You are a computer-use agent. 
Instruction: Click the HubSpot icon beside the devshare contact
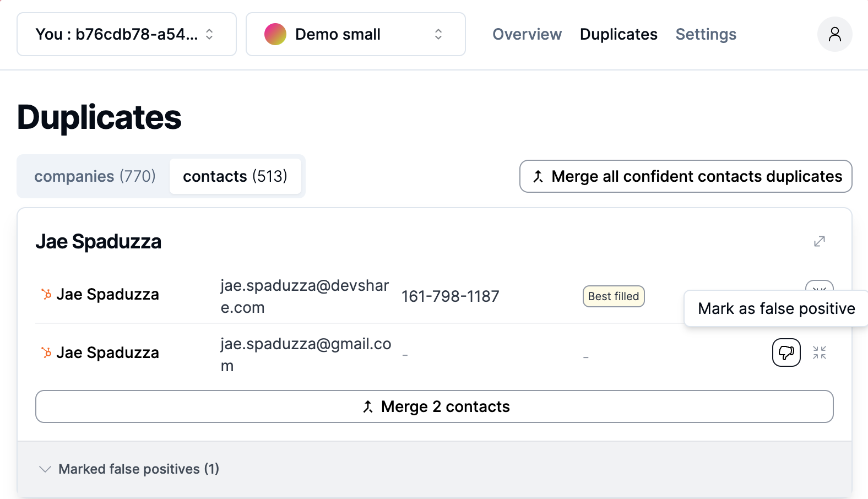point(47,295)
